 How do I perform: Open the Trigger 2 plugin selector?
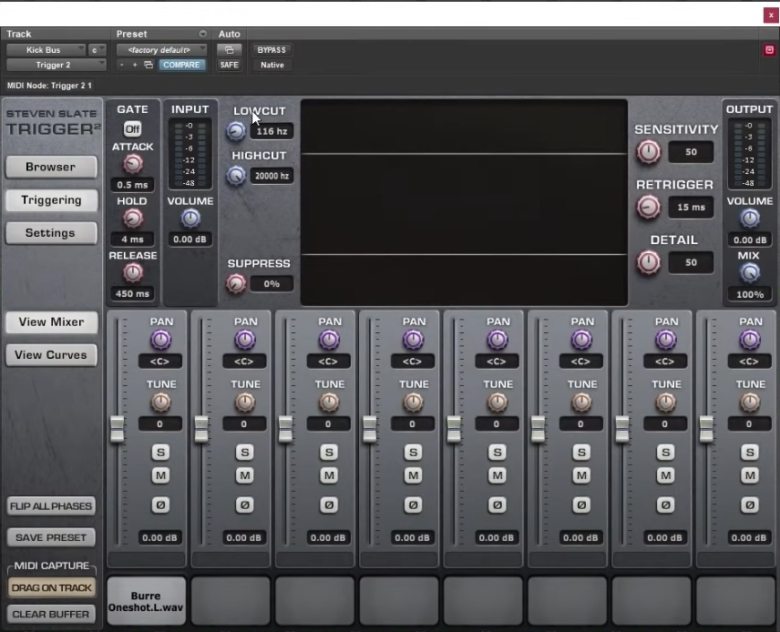(x=56, y=65)
